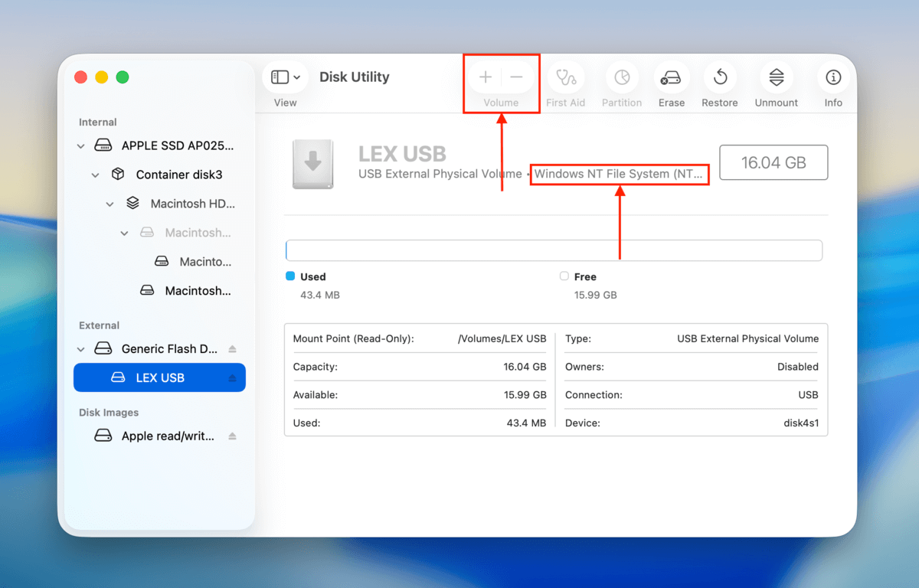
Task: Unmount LEX USB using toolbar icon
Action: [x=776, y=77]
